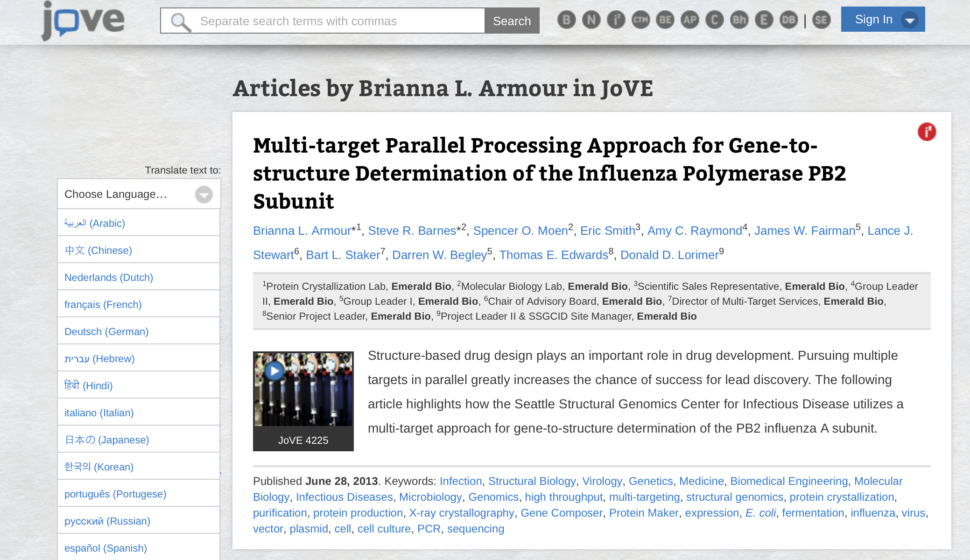Open the BE section icon
The image size is (970, 560).
[x=665, y=20]
